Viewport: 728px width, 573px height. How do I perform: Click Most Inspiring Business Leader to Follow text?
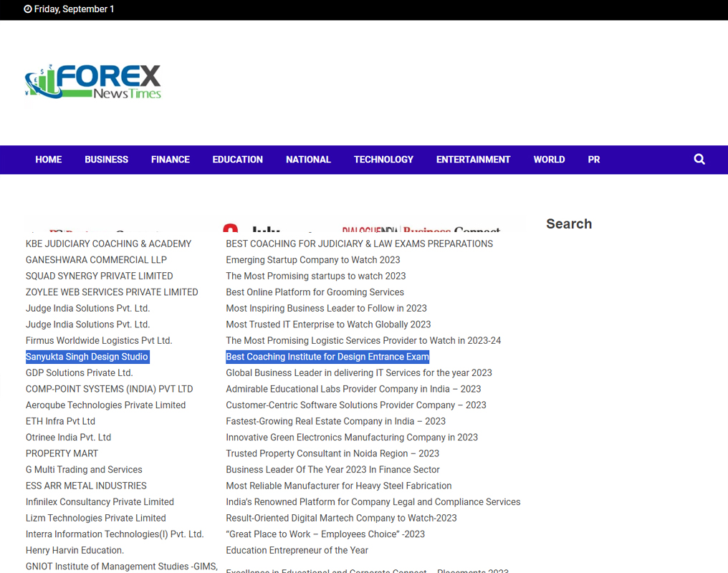click(327, 309)
